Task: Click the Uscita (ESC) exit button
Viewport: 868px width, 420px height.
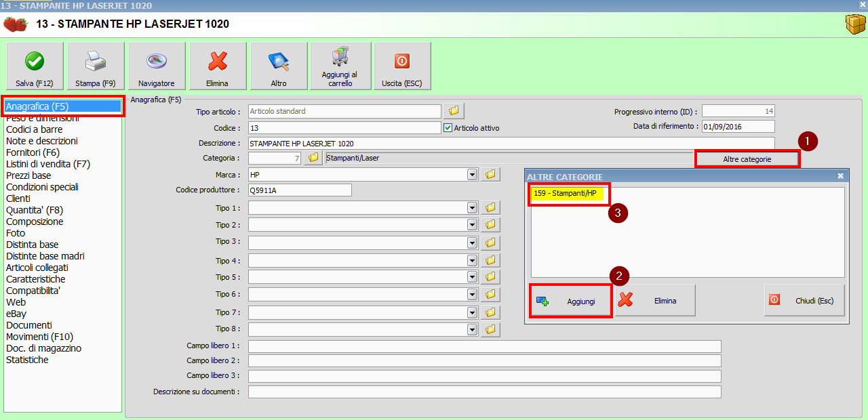Action: point(402,66)
